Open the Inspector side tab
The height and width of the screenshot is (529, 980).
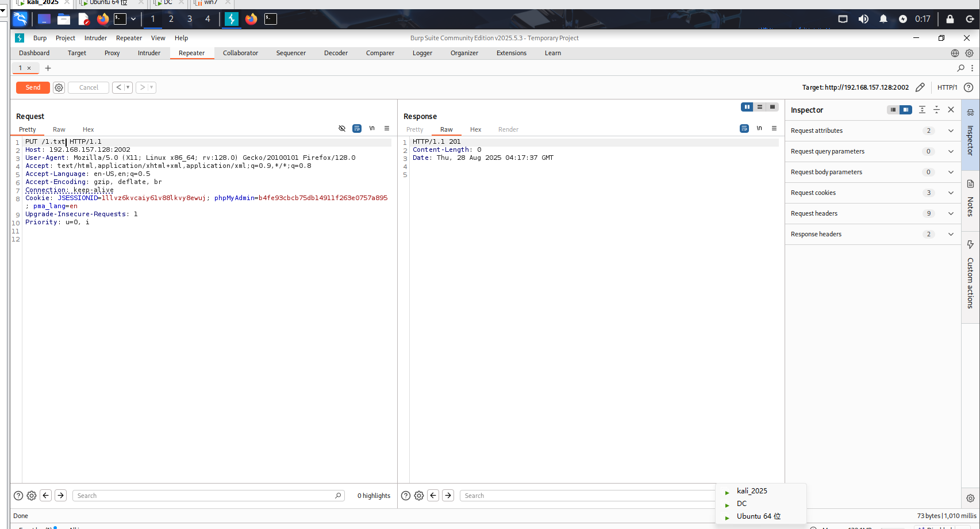click(970, 133)
